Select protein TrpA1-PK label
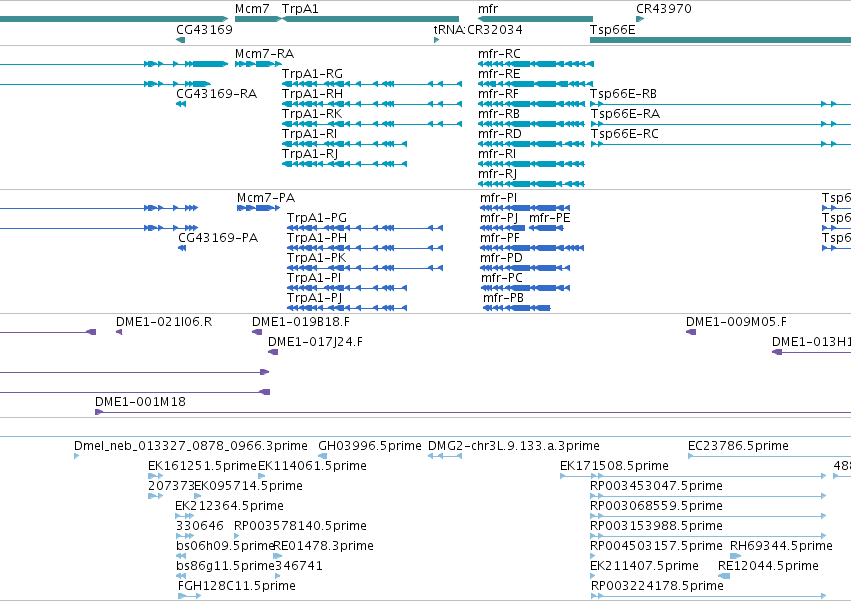Screen dimensions: 851x601 (x=316, y=257)
